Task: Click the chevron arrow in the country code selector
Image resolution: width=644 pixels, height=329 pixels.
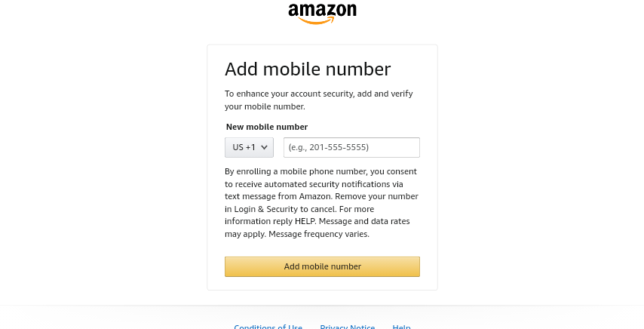Action: (x=265, y=148)
